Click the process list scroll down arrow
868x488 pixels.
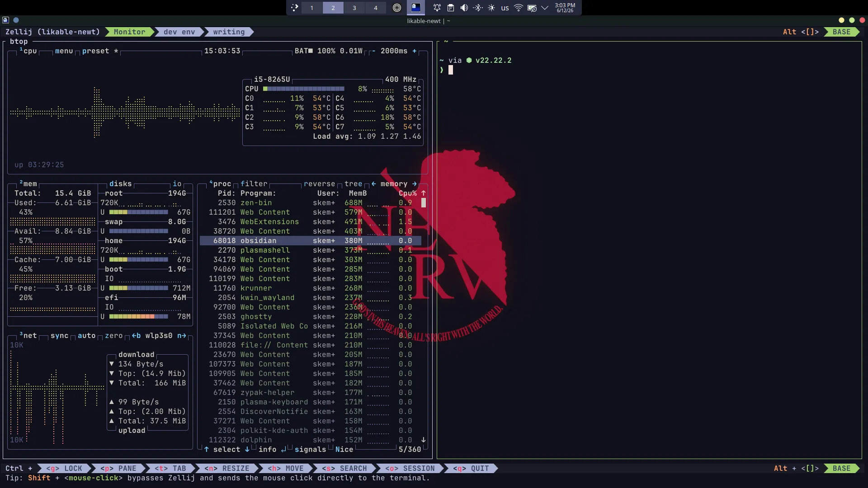coord(423,440)
